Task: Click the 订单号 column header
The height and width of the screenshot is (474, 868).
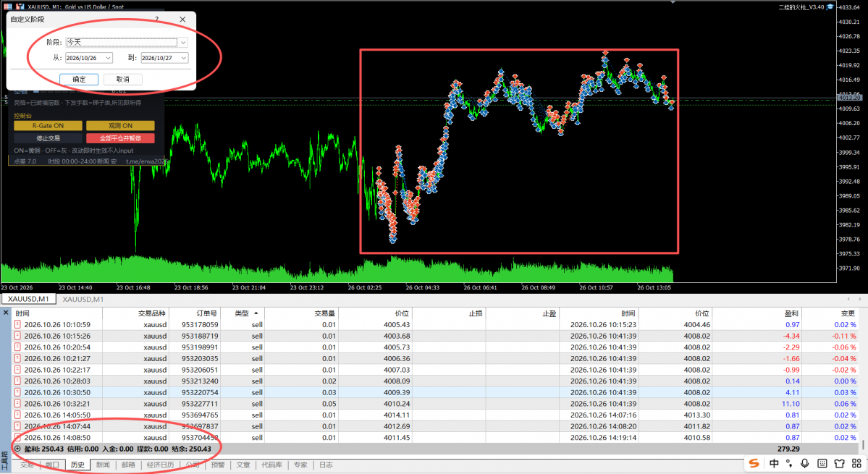Action: [x=194, y=313]
